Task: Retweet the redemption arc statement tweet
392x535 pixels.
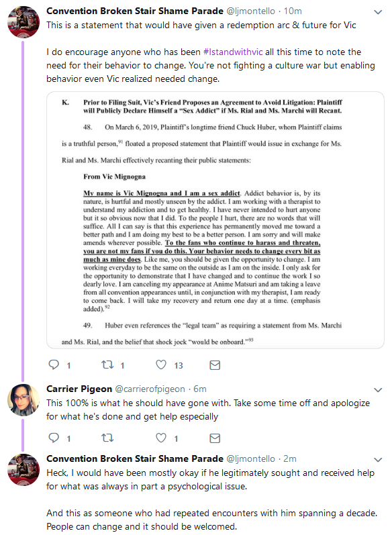Action: point(108,364)
